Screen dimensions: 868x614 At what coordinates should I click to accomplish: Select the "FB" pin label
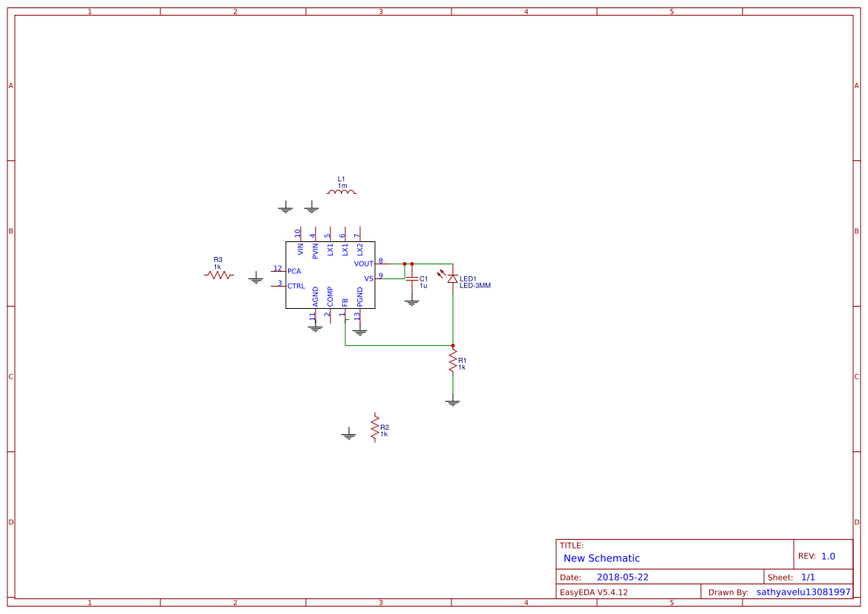click(345, 303)
